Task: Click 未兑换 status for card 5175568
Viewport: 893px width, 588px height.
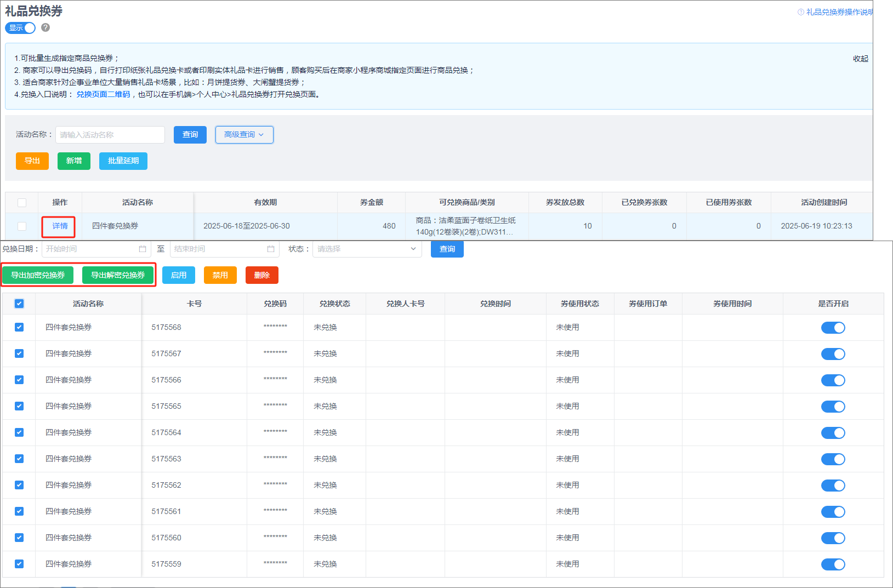Action: [x=325, y=327]
